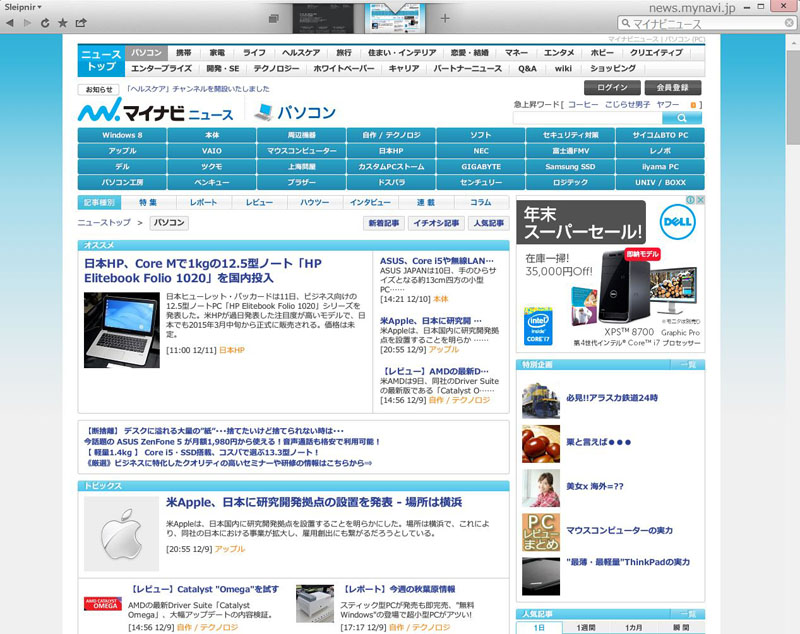This screenshot has height=634, width=800.
Task: Switch to the 特集 article type tab
Action: pyautogui.click(x=148, y=202)
